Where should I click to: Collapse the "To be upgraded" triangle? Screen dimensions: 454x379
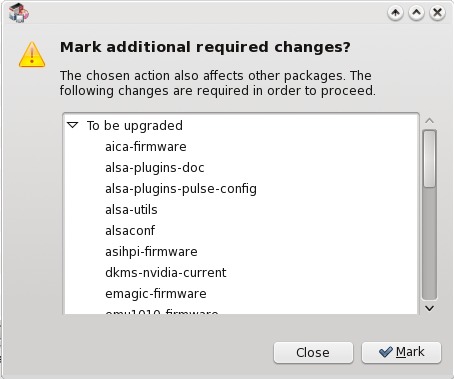(72, 125)
